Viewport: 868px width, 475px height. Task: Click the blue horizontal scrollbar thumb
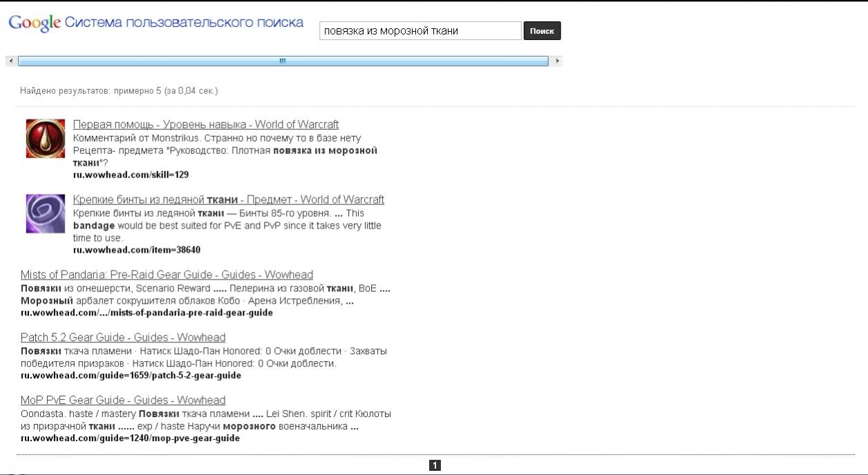283,61
